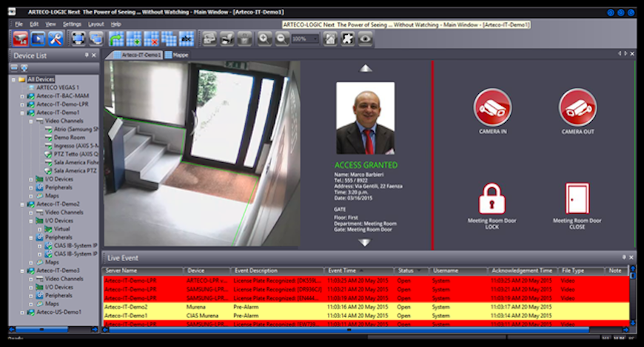Screen dimensions: 644x347
Task: Expand the Arteco-US-Demo1 server node
Action: 22,312
